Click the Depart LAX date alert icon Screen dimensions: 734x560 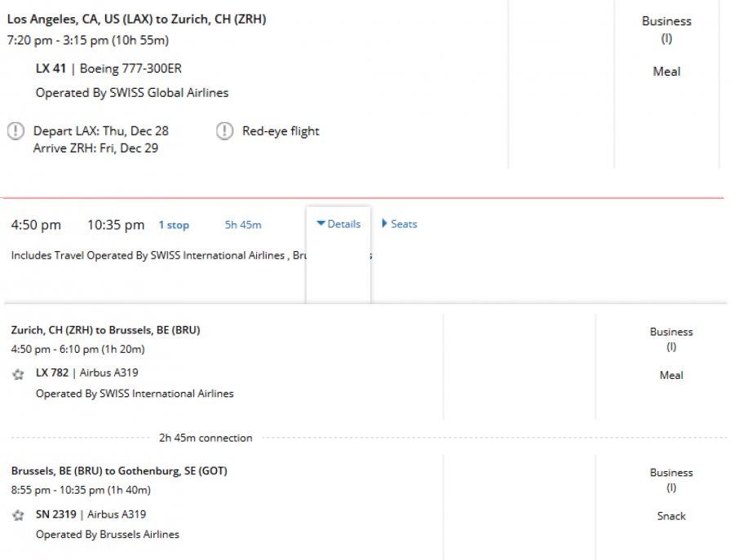(x=15, y=131)
